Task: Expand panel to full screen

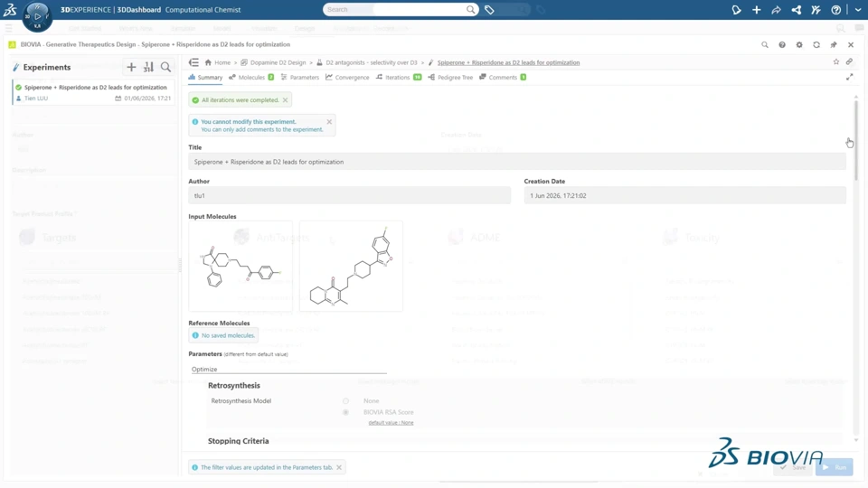Action: (x=849, y=78)
